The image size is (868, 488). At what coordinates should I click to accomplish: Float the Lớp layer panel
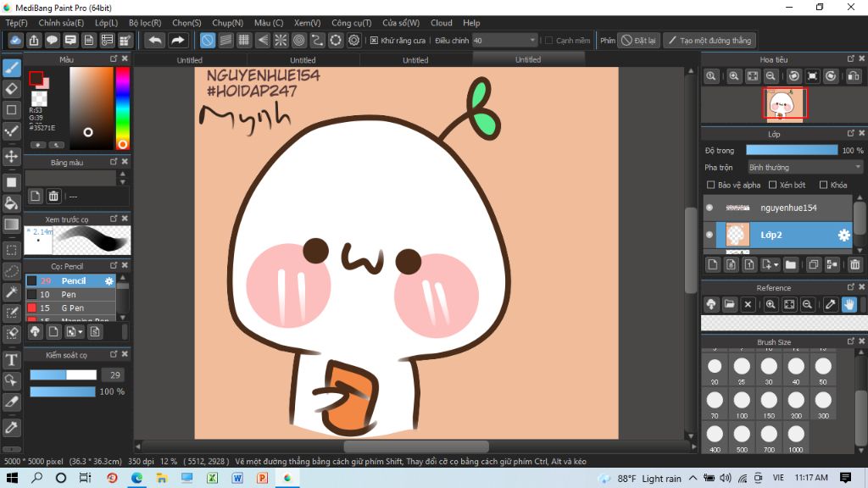point(851,133)
